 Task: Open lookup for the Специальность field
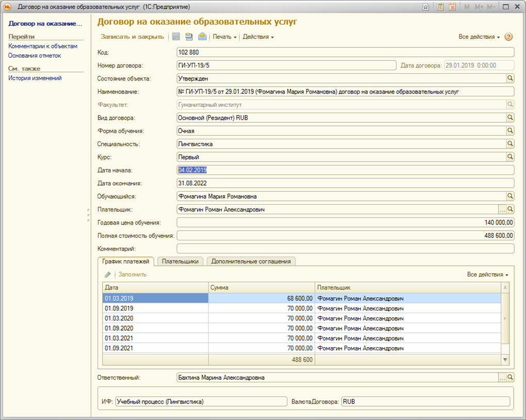[510, 144]
